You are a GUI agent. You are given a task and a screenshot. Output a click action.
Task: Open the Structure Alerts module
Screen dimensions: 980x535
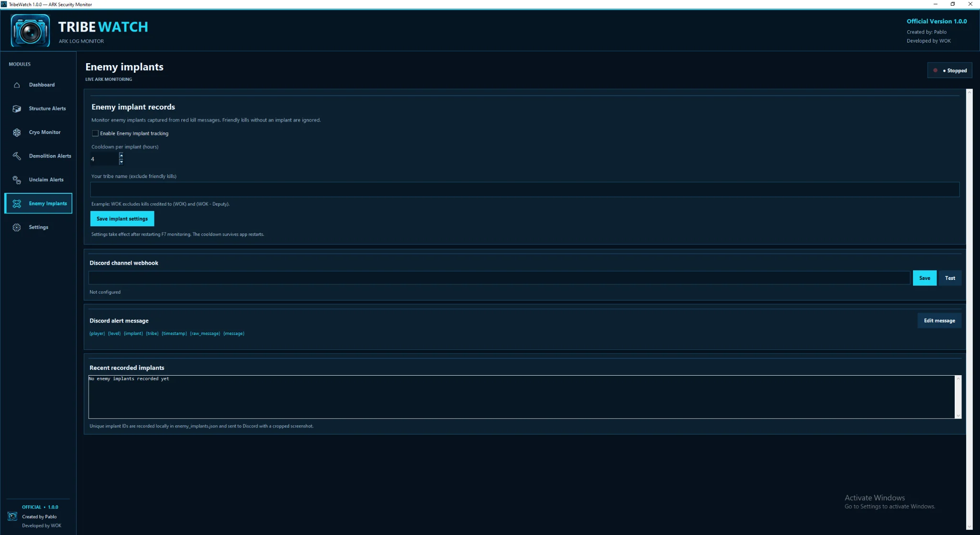pyautogui.click(x=38, y=109)
